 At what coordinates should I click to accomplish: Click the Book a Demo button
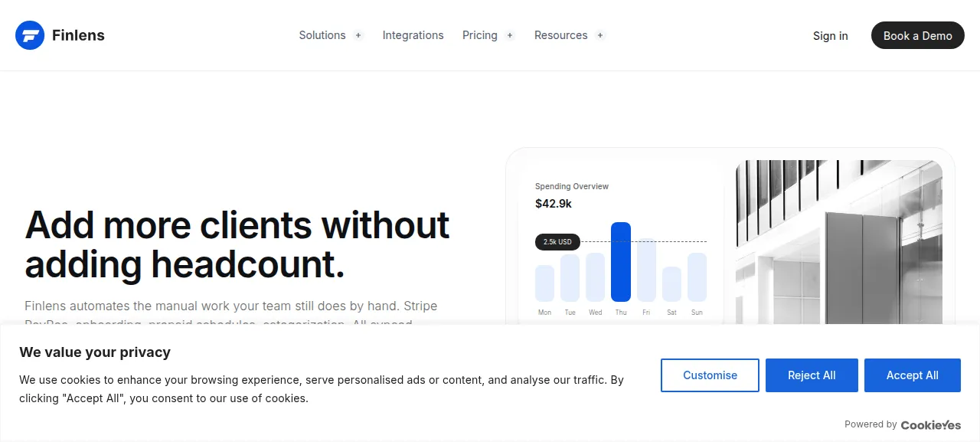click(918, 35)
